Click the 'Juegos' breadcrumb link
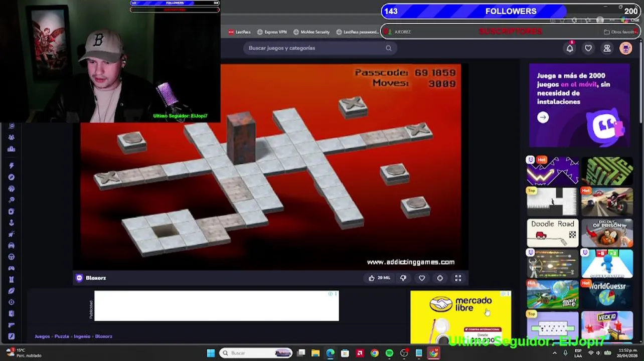Image resolution: width=644 pixels, height=361 pixels. coord(42,336)
